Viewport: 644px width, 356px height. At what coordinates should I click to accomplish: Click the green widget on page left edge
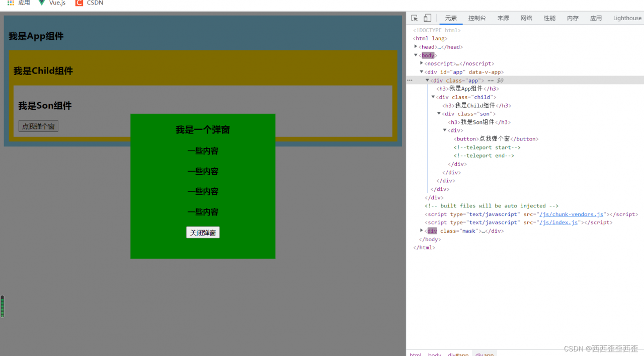click(x=3, y=306)
